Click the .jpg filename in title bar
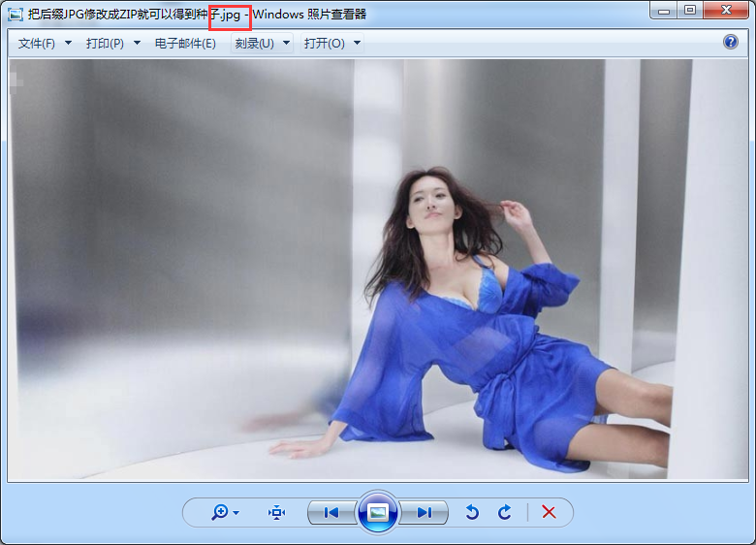The height and width of the screenshot is (545, 756). (231, 16)
